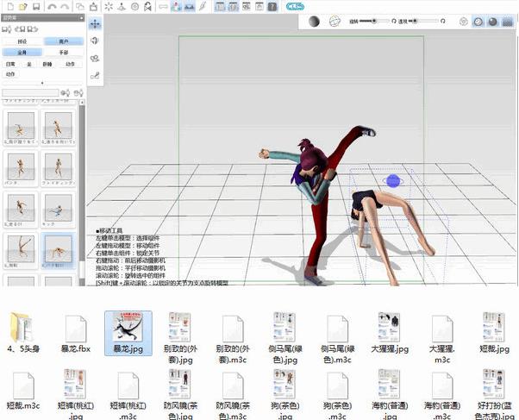This screenshot has height=420, width=519.
Task: Click the first pose-apply icon under panel header
Action: (7, 29)
